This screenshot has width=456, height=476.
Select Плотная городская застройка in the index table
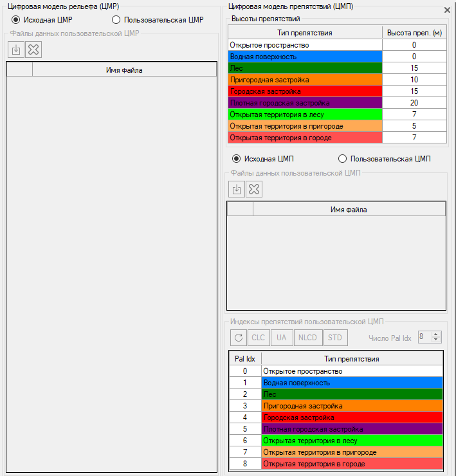pos(352,429)
